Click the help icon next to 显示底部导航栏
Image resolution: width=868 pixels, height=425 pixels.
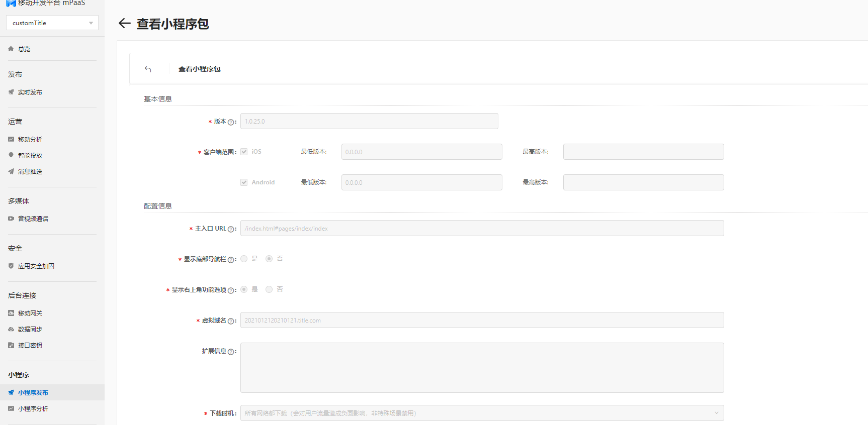231,260
